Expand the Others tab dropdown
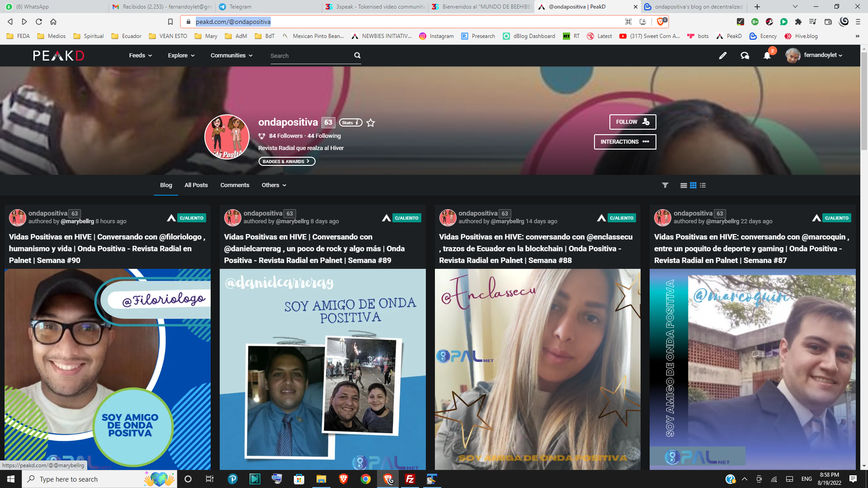 point(274,185)
